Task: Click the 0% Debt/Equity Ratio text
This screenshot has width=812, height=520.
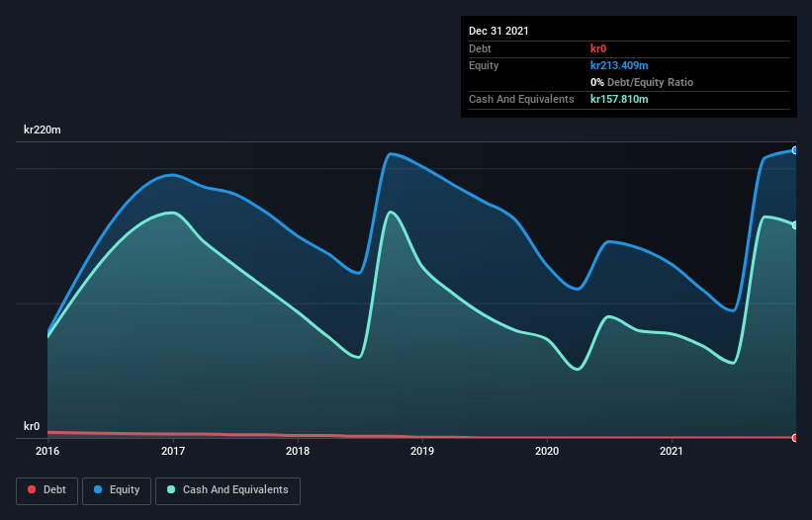Action: tap(642, 82)
